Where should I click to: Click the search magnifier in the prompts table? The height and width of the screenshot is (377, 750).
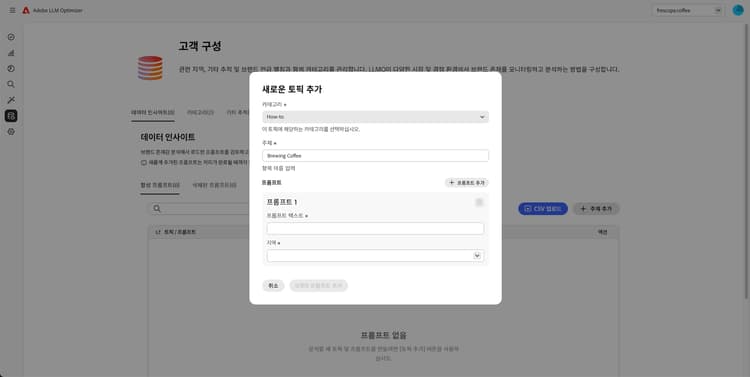[x=157, y=209]
